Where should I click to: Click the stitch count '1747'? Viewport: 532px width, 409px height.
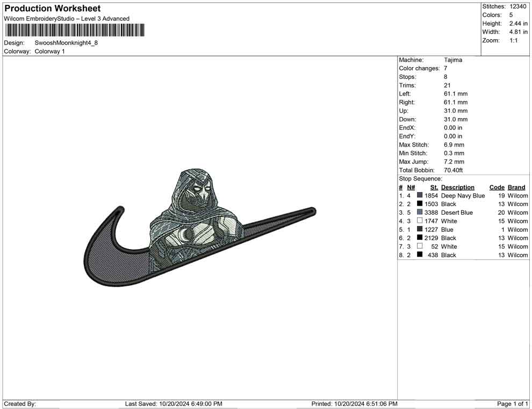click(431, 221)
